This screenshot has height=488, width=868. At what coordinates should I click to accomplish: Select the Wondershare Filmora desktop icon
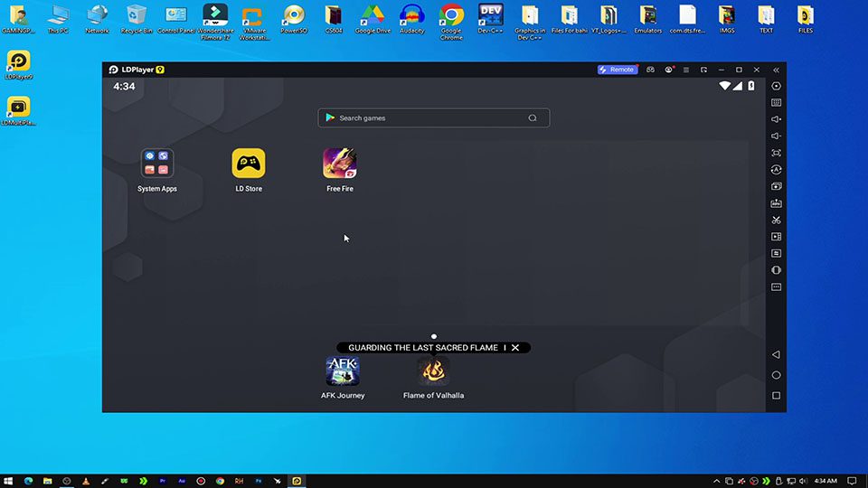pyautogui.click(x=215, y=22)
